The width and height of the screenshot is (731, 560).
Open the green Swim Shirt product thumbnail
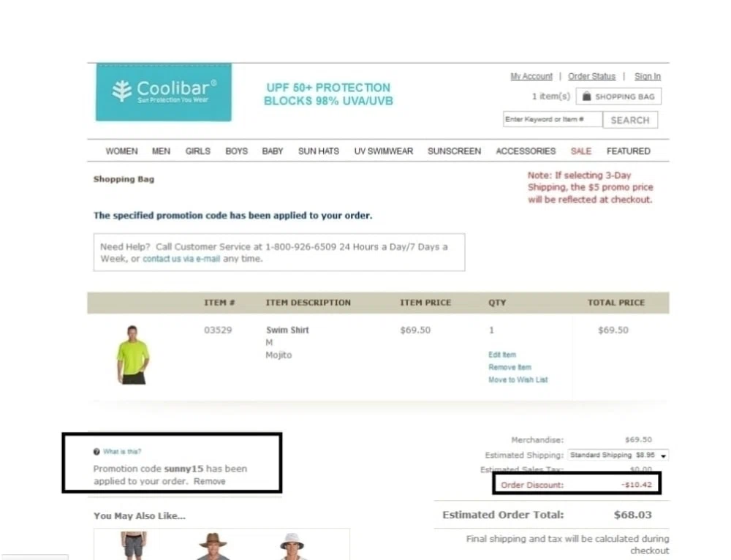[x=132, y=355]
